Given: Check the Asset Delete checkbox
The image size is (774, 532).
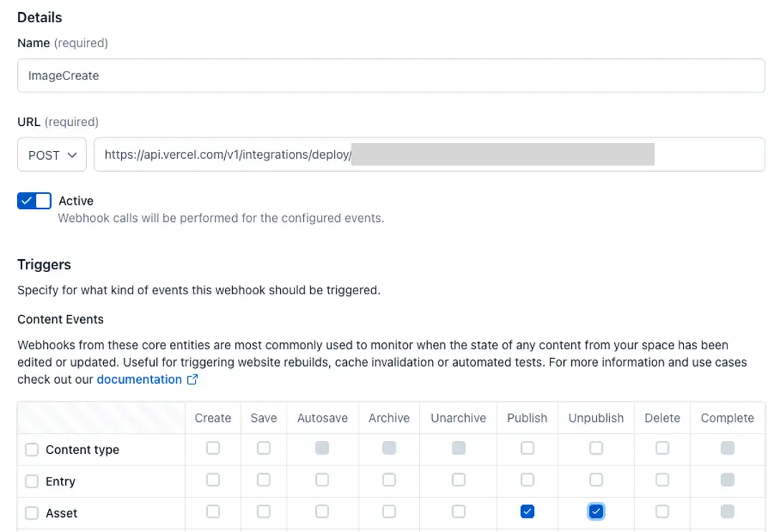Looking at the screenshot, I should point(662,511).
